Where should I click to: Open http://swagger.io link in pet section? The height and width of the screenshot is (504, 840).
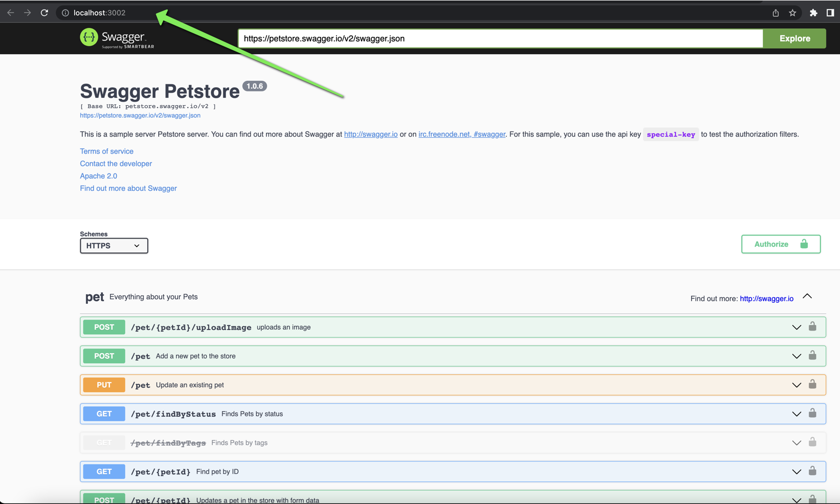click(x=766, y=299)
